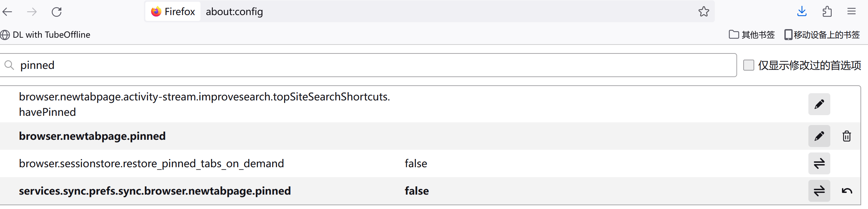Click the bookmark star in the address bar

tap(704, 11)
